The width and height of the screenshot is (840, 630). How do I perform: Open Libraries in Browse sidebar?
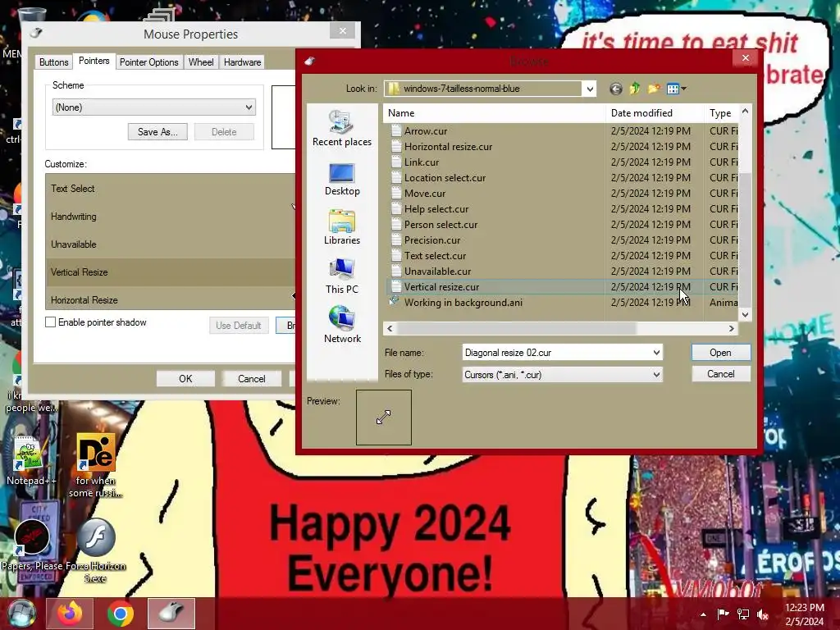pyautogui.click(x=342, y=228)
